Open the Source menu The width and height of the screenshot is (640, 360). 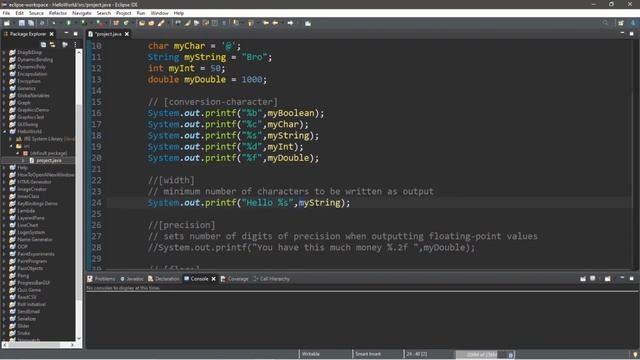pyautogui.click(x=36, y=13)
